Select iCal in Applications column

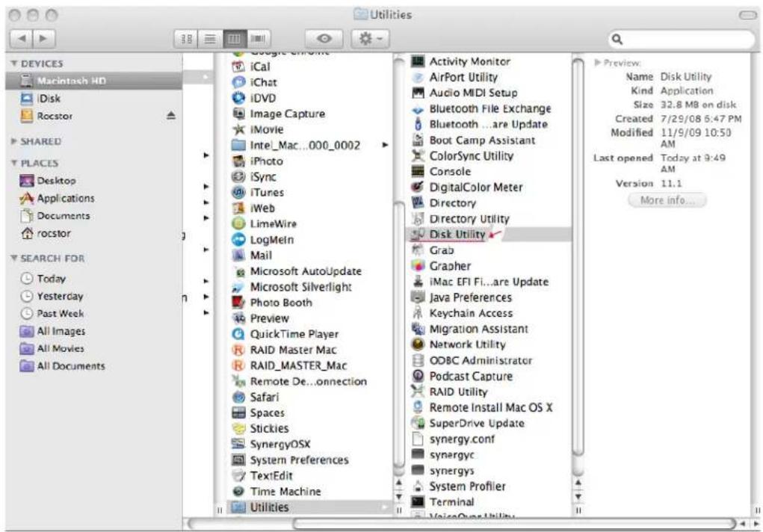coord(250,66)
